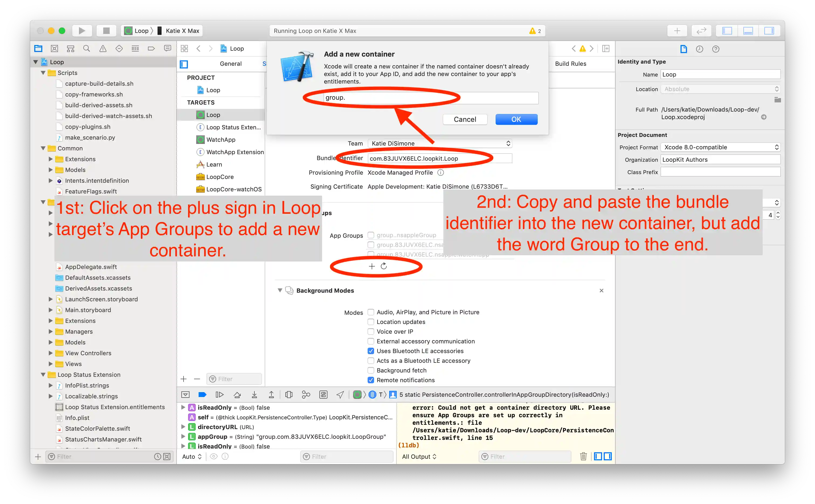
Task: Click OK in Add a new container dialog
Action: 516,119
